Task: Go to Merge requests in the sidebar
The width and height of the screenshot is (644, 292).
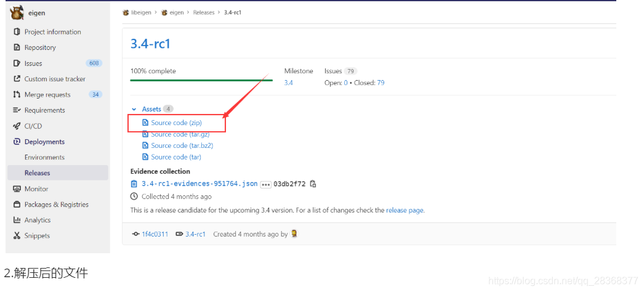Action: [x=47, y=94]
